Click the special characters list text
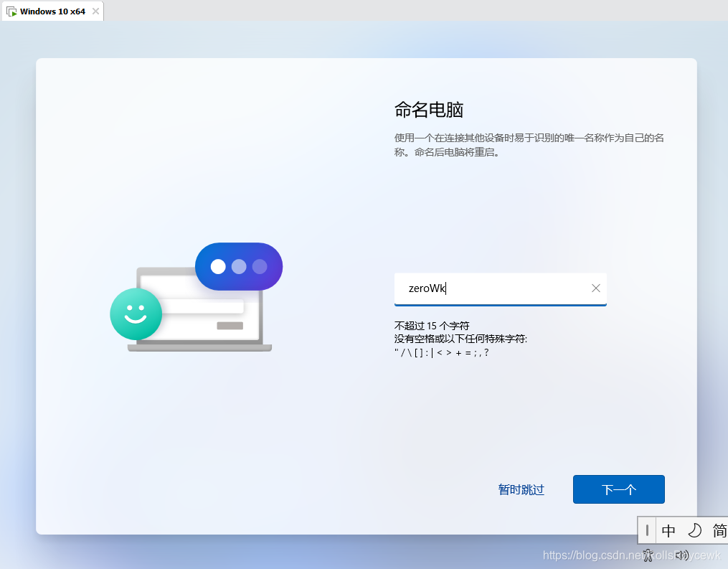This screenshot has height=569, width=728. (441, 352)
